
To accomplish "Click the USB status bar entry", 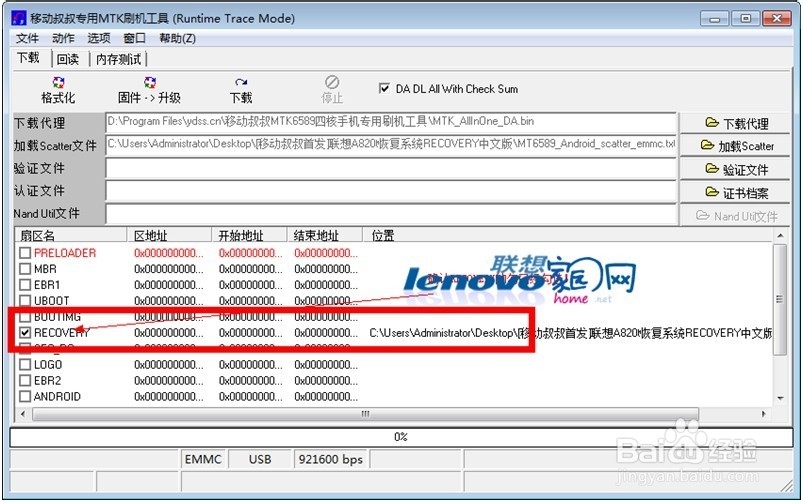I will point(260,459).
